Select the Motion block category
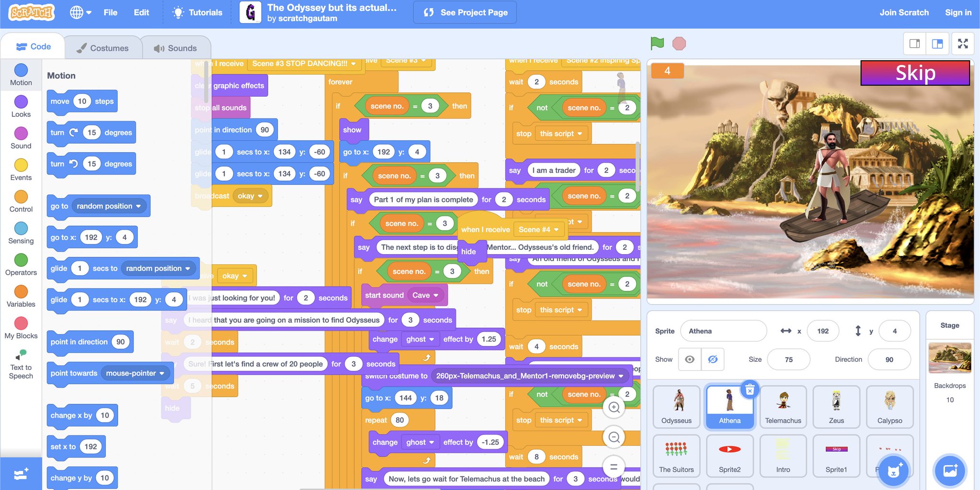 point(21,75)
